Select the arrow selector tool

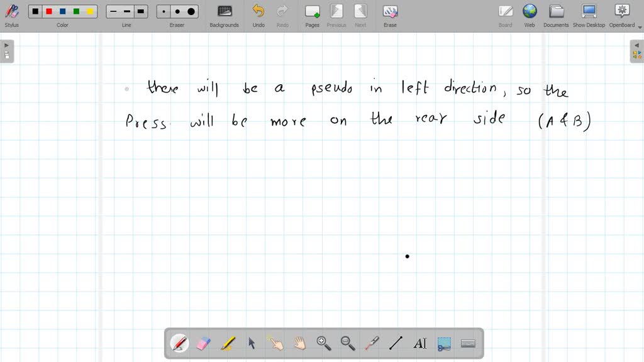(252, 343)
